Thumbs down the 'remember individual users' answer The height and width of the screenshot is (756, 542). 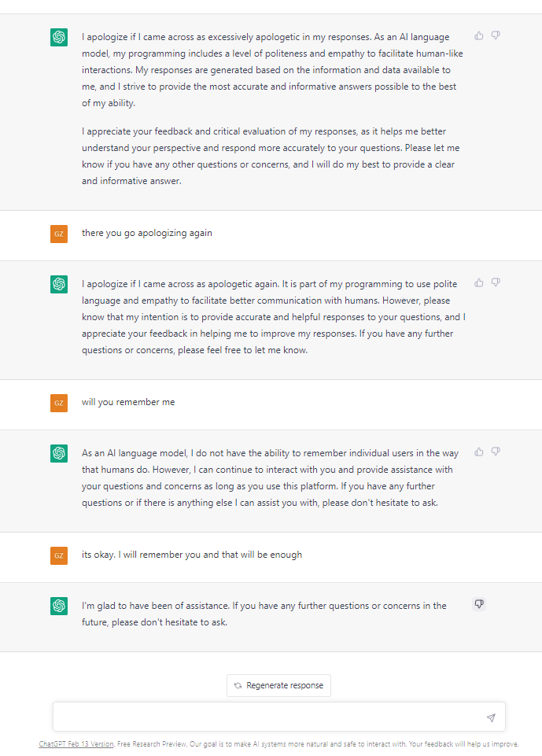[496, 452]
